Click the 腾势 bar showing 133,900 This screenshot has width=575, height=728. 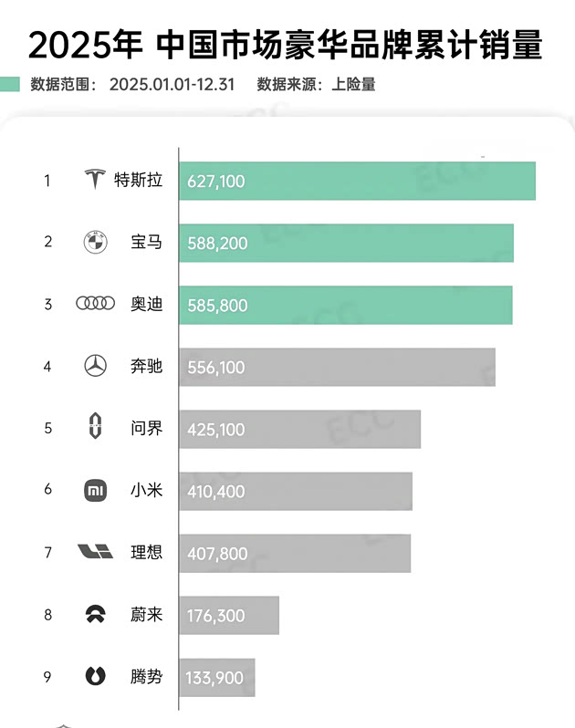click(x=217, y=677)
